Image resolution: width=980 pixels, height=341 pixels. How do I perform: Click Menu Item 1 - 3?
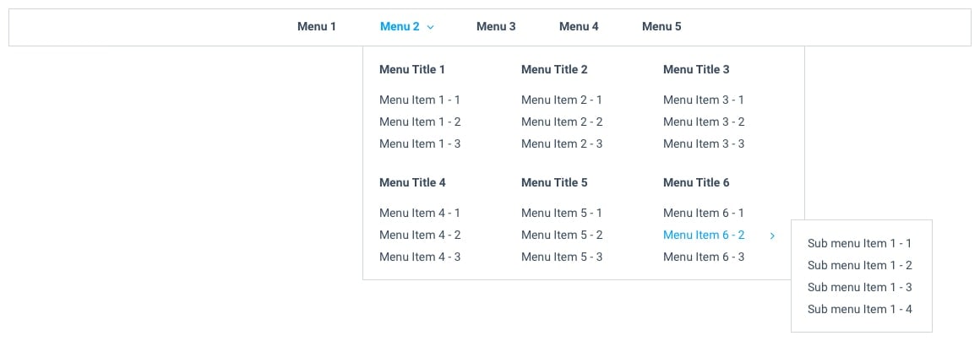pos(420,143)
